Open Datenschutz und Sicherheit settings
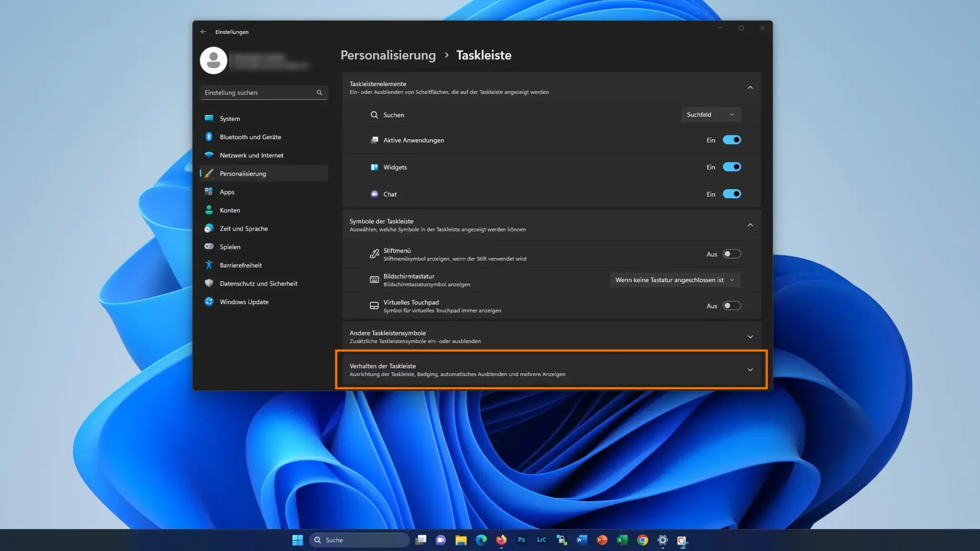This screenshot has height=551, width=980. (264, 284)
